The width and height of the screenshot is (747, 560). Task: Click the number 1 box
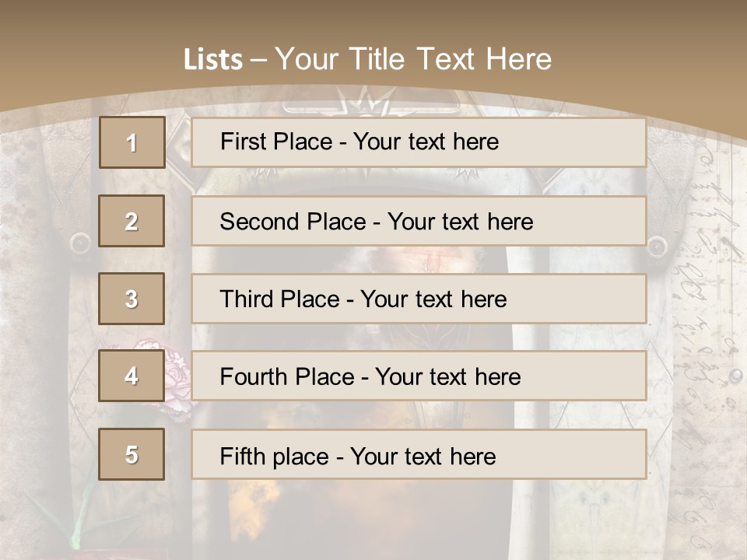[x=132, y=142]
